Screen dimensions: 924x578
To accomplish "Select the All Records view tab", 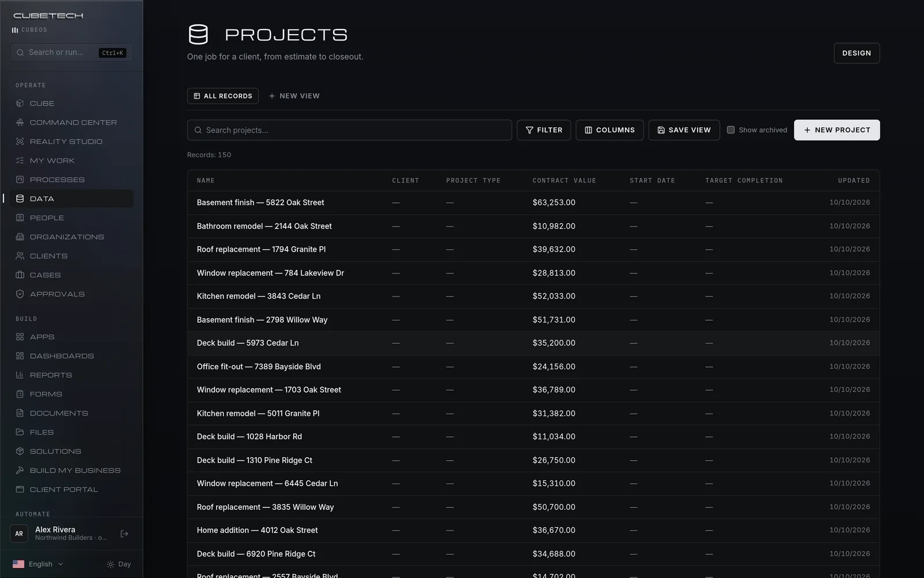I will pos(223,96).
